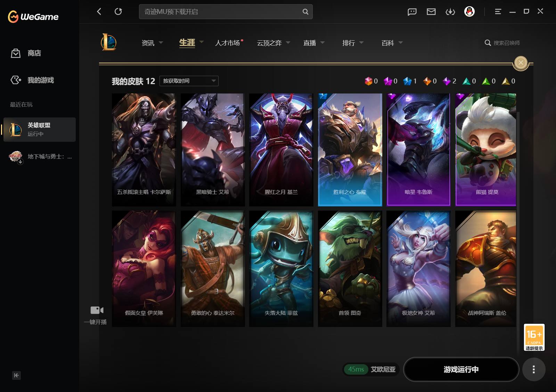Open the 黑暗骑士 艾希 skin card

point(213,150)
